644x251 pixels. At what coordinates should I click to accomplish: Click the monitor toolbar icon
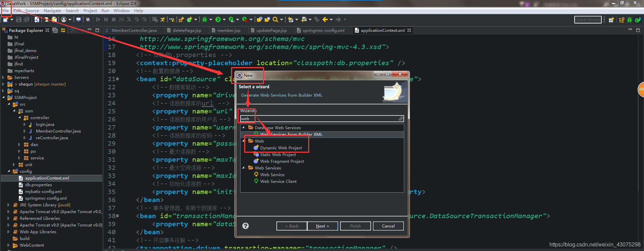click(x=78, y=19)
